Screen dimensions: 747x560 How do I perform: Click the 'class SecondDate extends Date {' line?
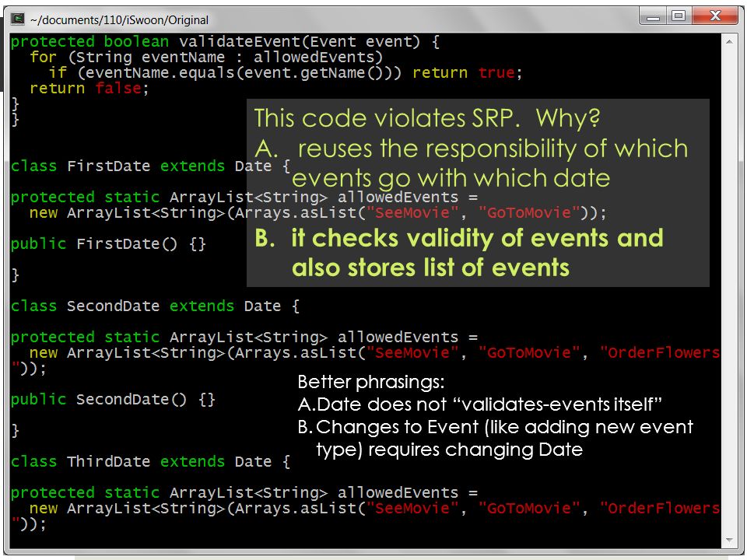[155, 306]
